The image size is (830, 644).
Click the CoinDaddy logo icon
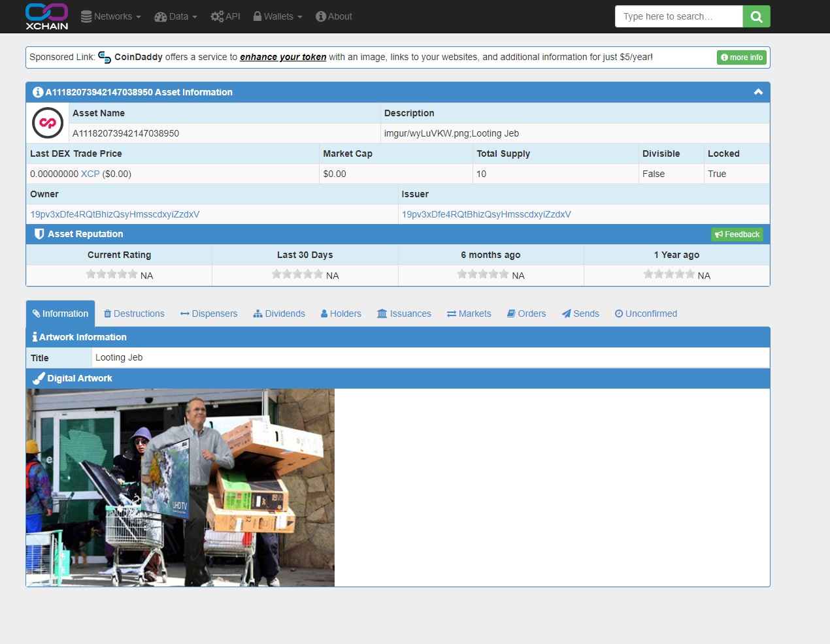pos(105,57)
